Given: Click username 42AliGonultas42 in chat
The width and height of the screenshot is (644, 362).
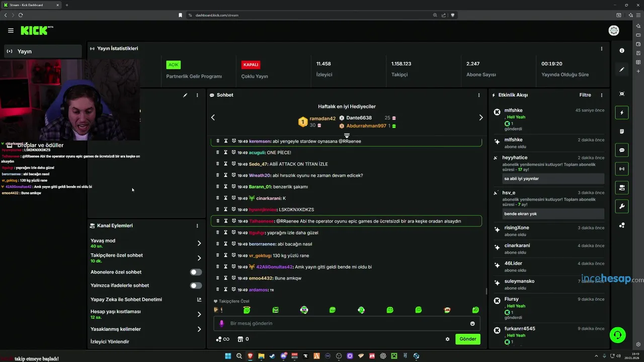Looking at the screenshot, I should click(x=274, y=267).
